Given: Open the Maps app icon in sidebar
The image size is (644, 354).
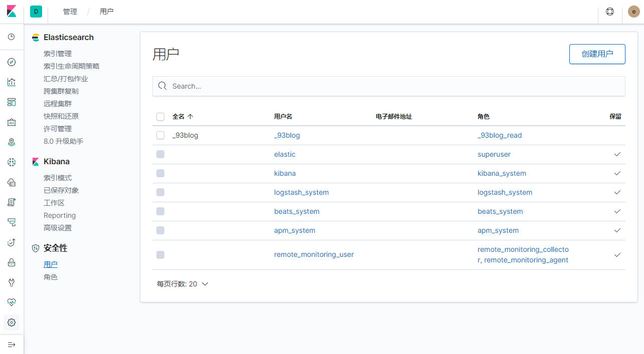Looking at the screenshot, I should click(x=12, y=142).
